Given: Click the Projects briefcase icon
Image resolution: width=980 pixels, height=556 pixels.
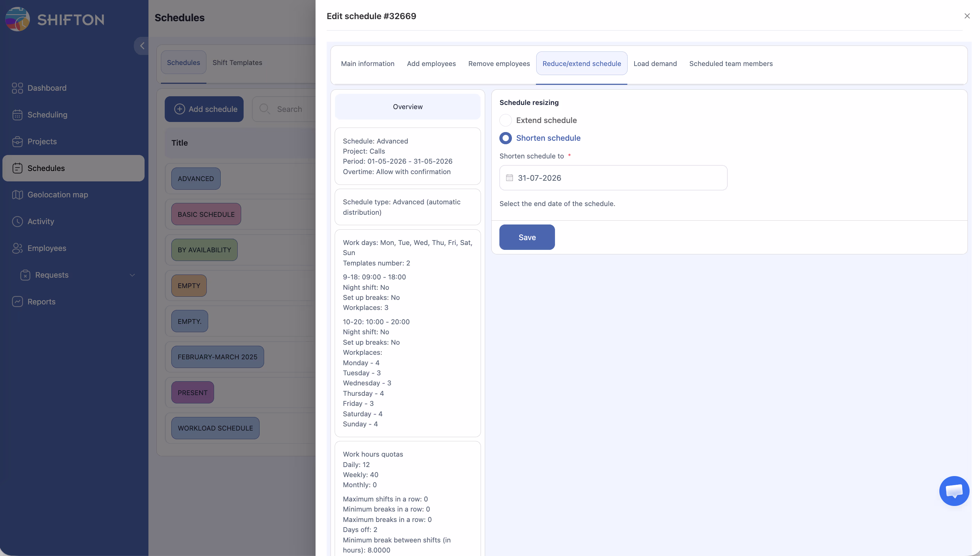Looking at the screenshot, I should click(x=17, y=142).
